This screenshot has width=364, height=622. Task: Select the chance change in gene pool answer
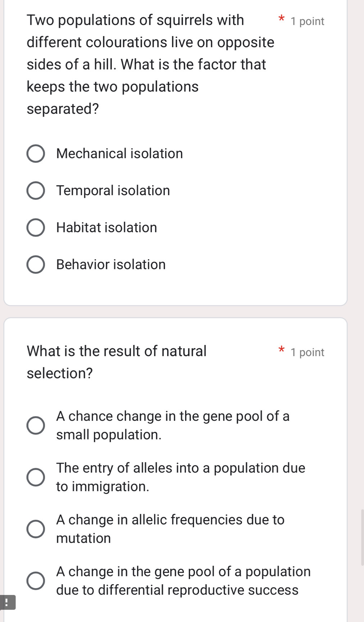coord(36,425)
